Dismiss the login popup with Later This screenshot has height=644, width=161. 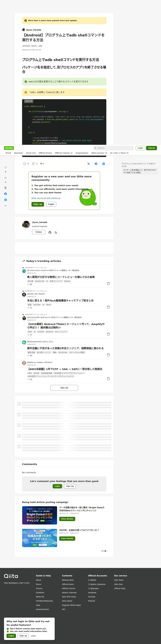point(33,636)
